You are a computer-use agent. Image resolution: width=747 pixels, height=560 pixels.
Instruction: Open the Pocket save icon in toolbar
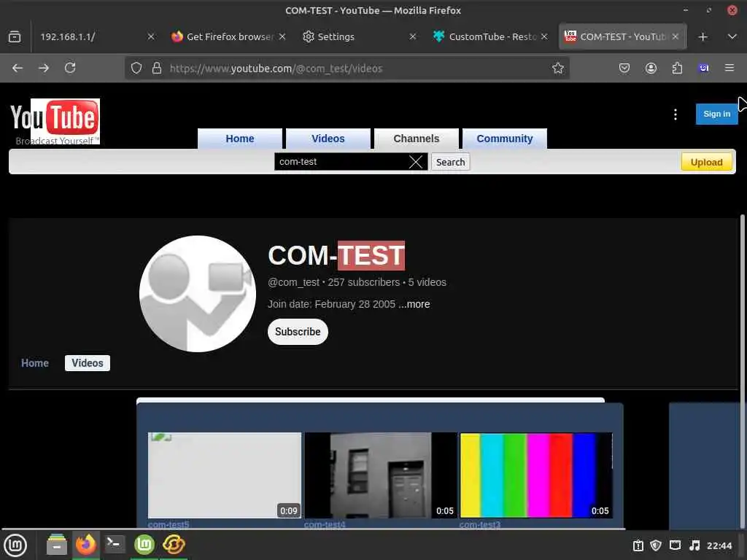point(624,68)
